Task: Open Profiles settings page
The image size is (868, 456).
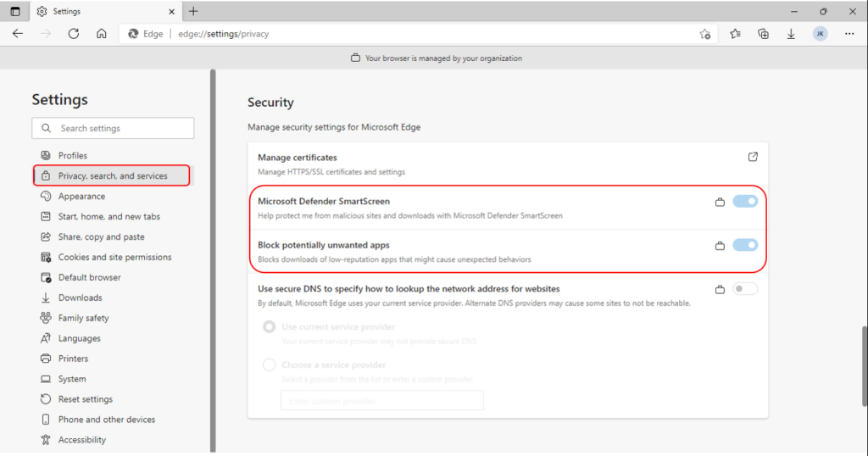Action: (x=111, y=155)
